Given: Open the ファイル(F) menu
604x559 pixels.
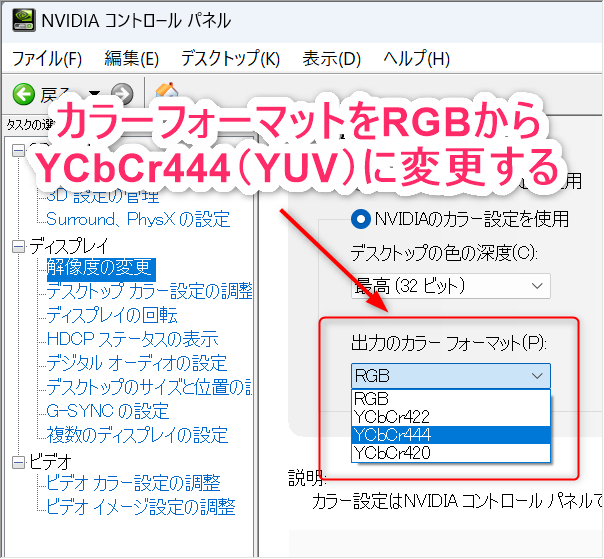Looking at the screenshot, I should [x=47, y=59].
